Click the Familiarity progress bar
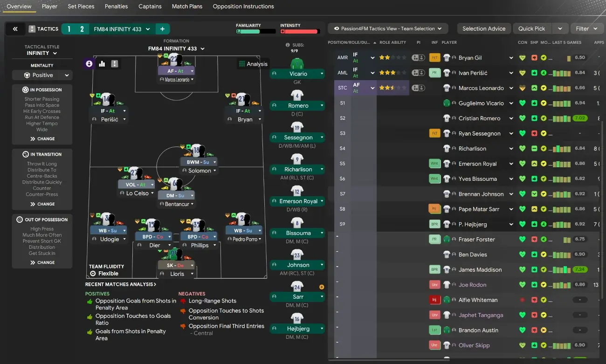The width and height of the screenshot is (606, 364). (256, 32)
